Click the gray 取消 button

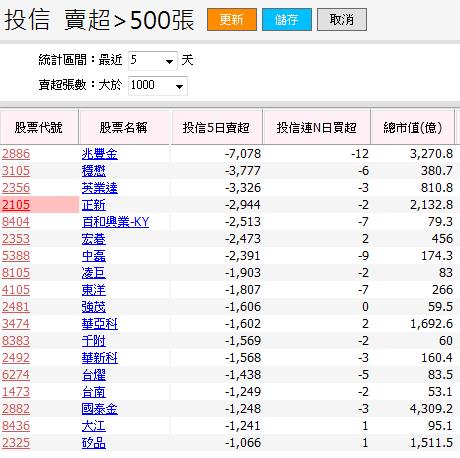point(342,20)
